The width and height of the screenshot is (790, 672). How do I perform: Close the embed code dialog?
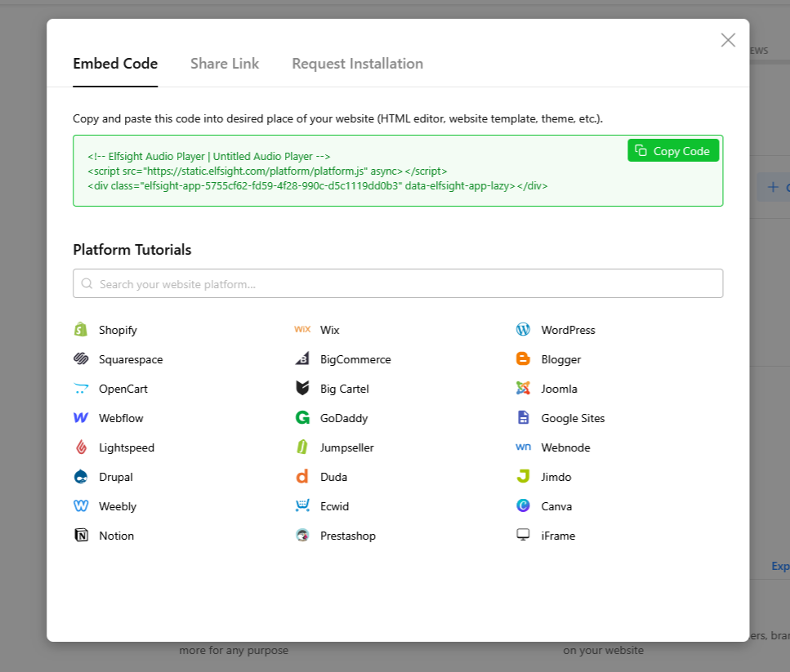[728, 40]
